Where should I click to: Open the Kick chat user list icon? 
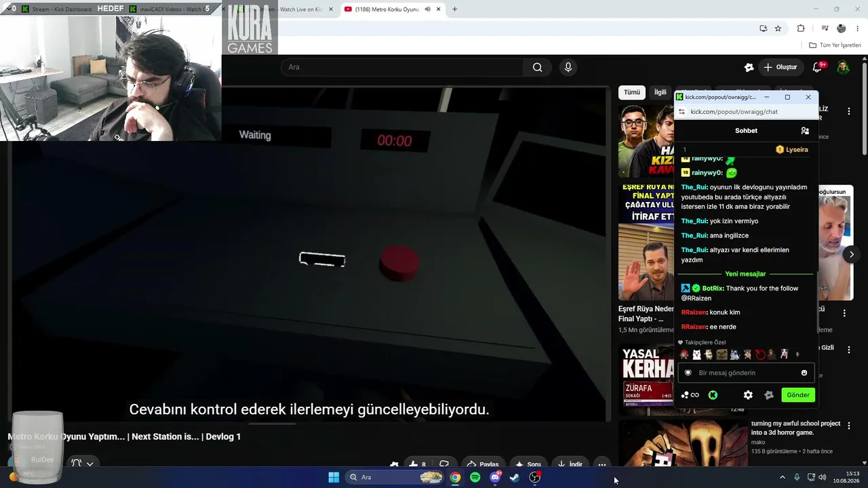tap(805, 131)
